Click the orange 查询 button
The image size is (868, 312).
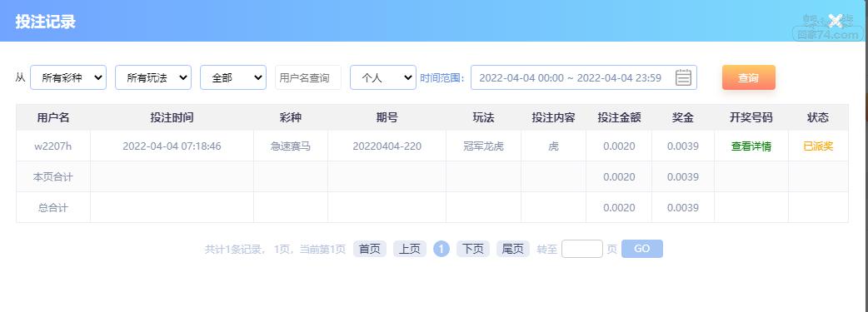(748, 77)
